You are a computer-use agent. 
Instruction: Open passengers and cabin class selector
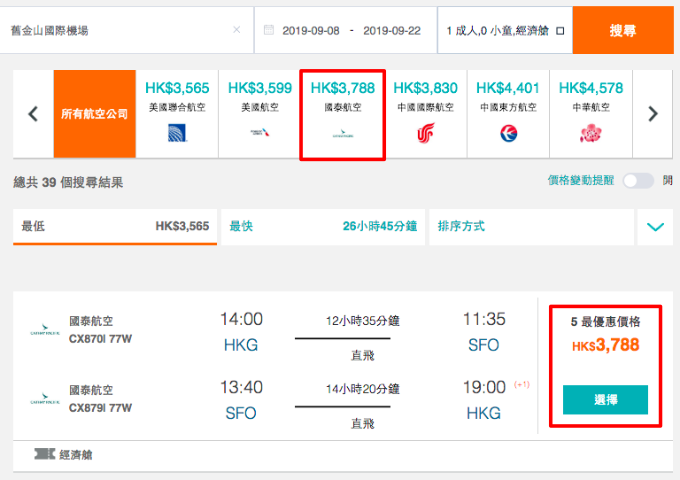pos(505,30)
